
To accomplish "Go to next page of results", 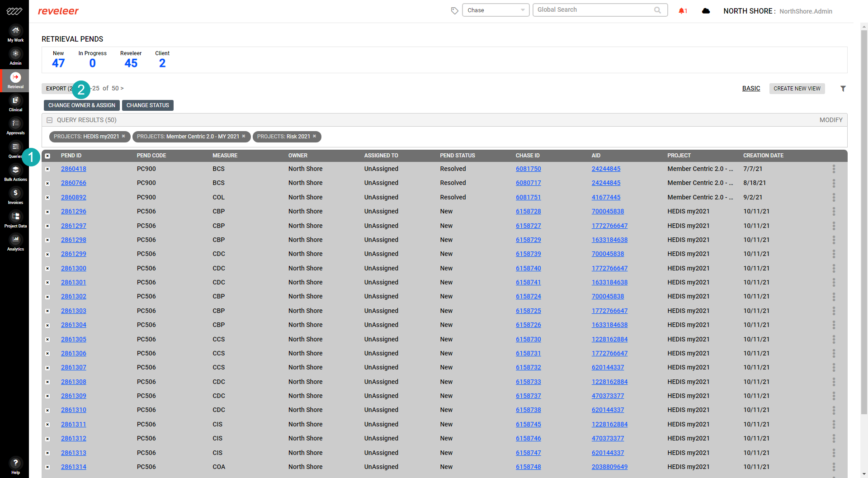I will [x=122, y=88].
